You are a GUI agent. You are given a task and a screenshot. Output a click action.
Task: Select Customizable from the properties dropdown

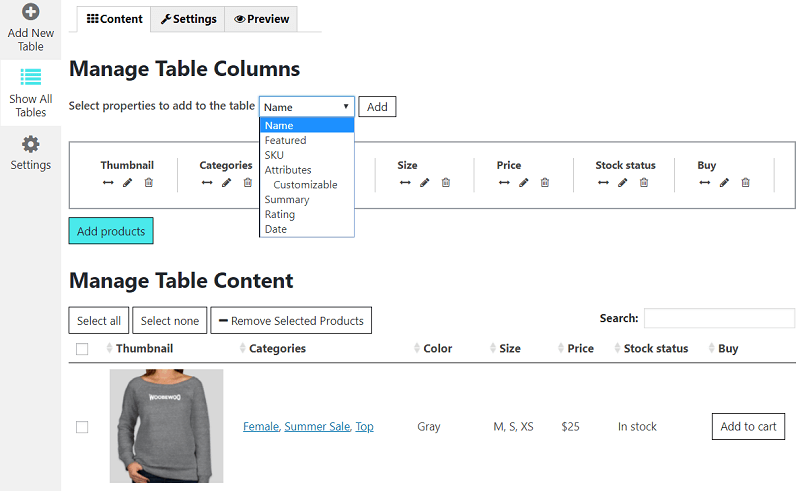click(x=305, y=185)
